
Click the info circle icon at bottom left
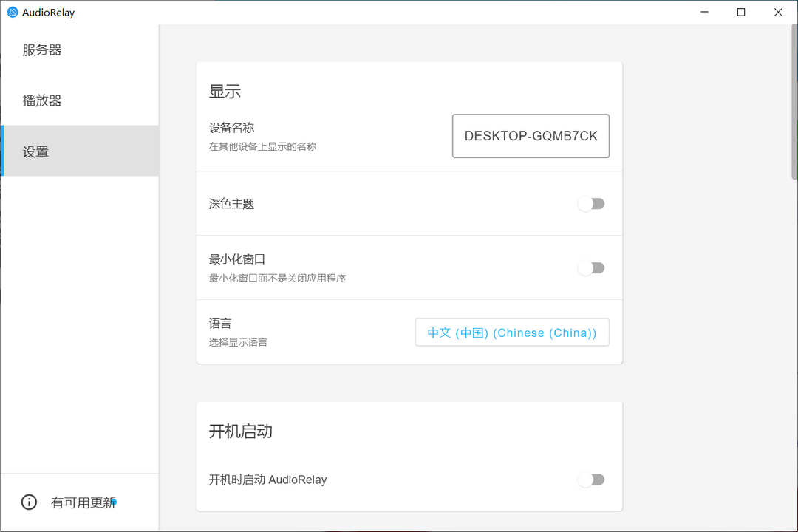29,502
